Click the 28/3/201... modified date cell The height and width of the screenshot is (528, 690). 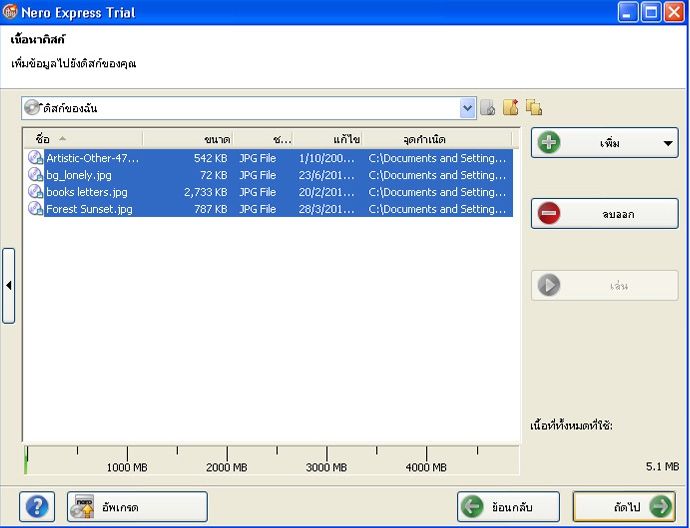click(x=327, y=209)
